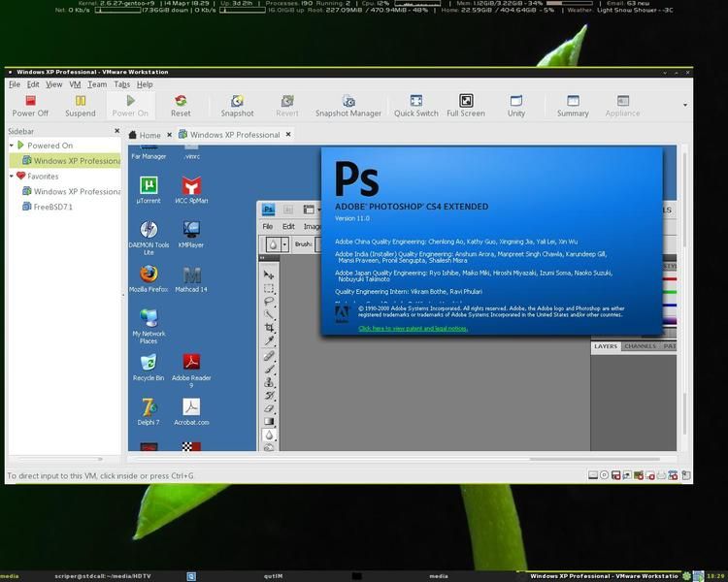728x582 pixels.
Task: Select Windows XP Professional under Powered On
Action: 65,161
